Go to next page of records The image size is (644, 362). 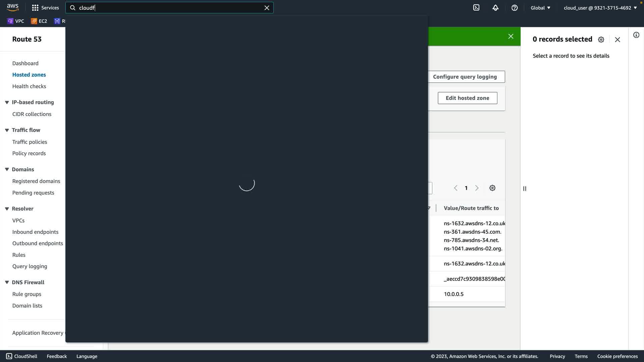(x=477, y=188)
